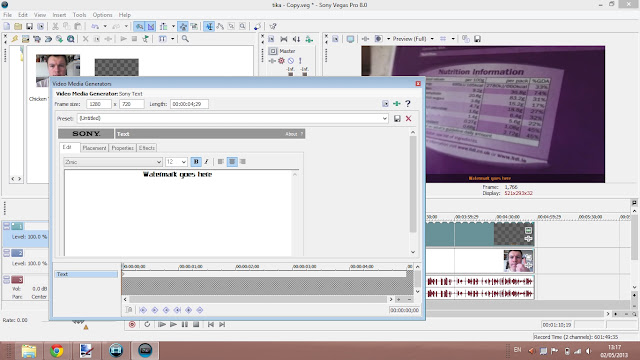Click the Delete Keyframe diamond icon
The height and width of the screenshot is (360, 640).
point(200,310)
